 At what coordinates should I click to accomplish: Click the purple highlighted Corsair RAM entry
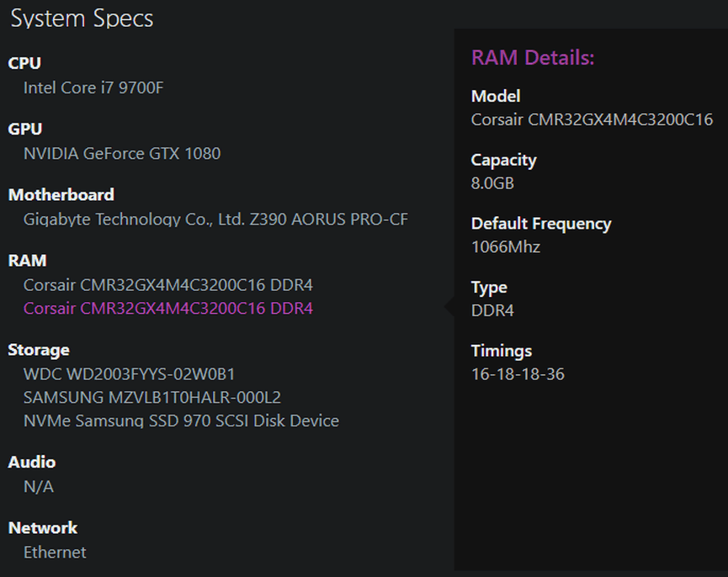(x=168, y=309)
